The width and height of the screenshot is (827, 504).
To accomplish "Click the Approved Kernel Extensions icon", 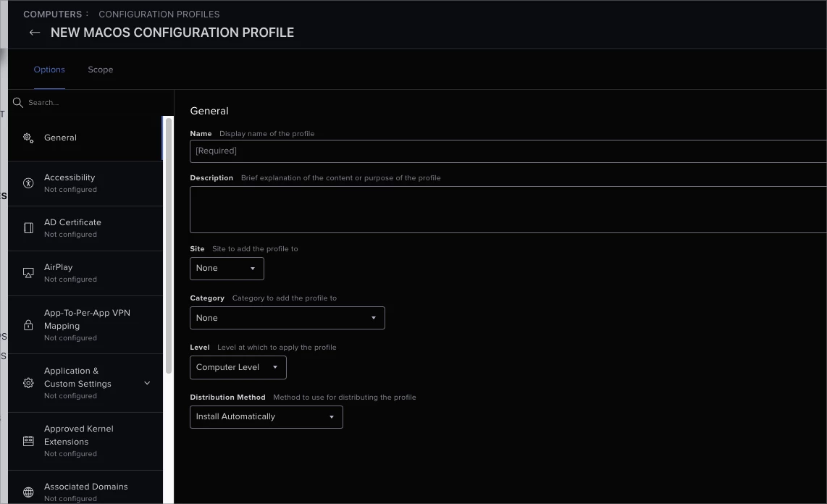I will (28, 441).
